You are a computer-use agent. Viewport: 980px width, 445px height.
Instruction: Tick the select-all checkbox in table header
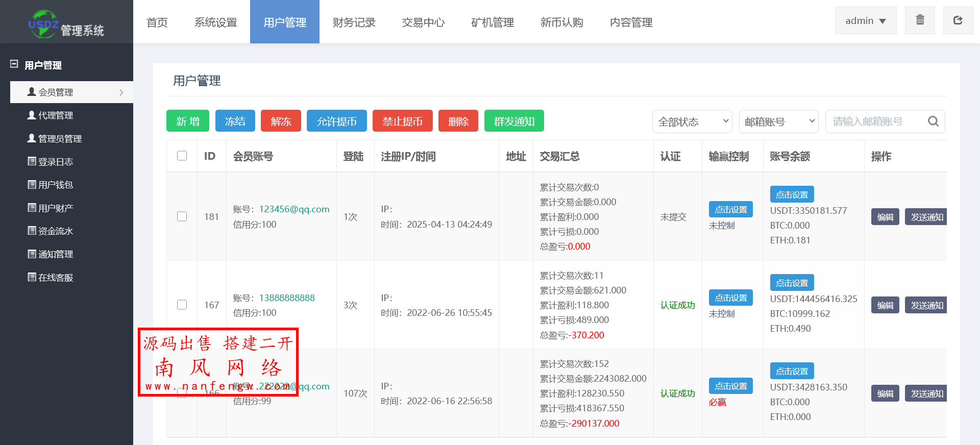182,156
